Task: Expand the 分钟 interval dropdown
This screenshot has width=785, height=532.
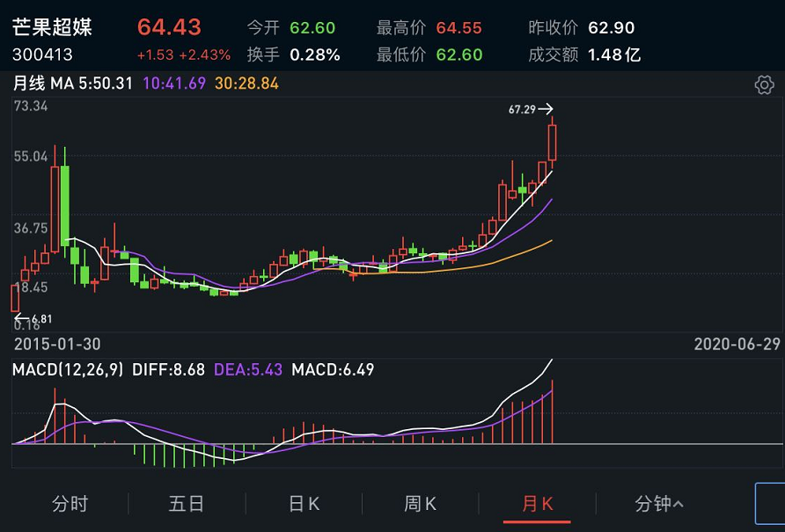Action: pos(658,504)
